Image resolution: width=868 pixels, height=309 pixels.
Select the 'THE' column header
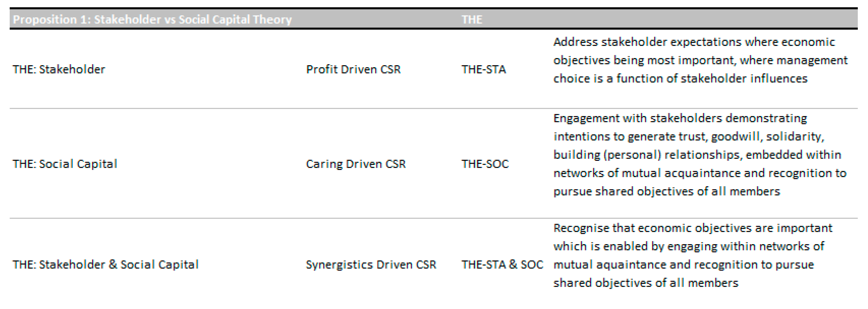pyautogui.click(x=472, y=20)
